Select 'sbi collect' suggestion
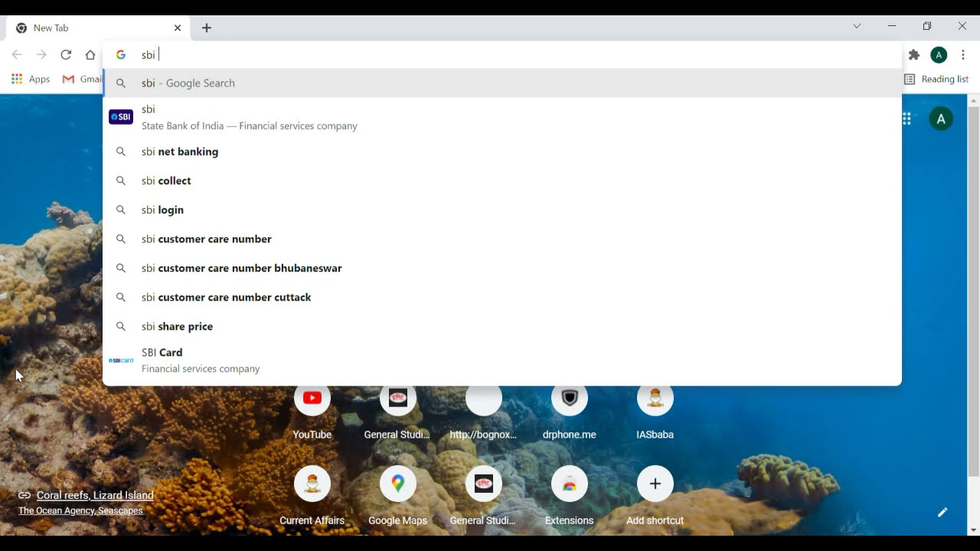Image resolution: width=980 pixels, height=551 pixels. [502, 181]
